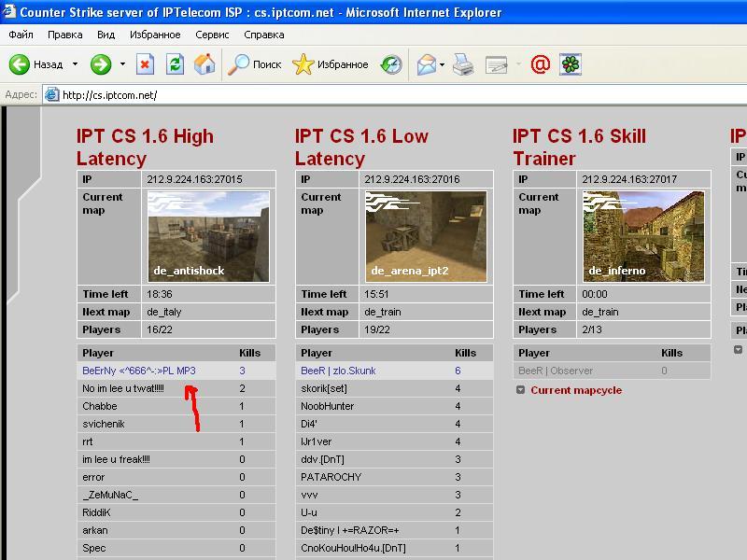Open the Mail dropdown arrow

(442, 64)
